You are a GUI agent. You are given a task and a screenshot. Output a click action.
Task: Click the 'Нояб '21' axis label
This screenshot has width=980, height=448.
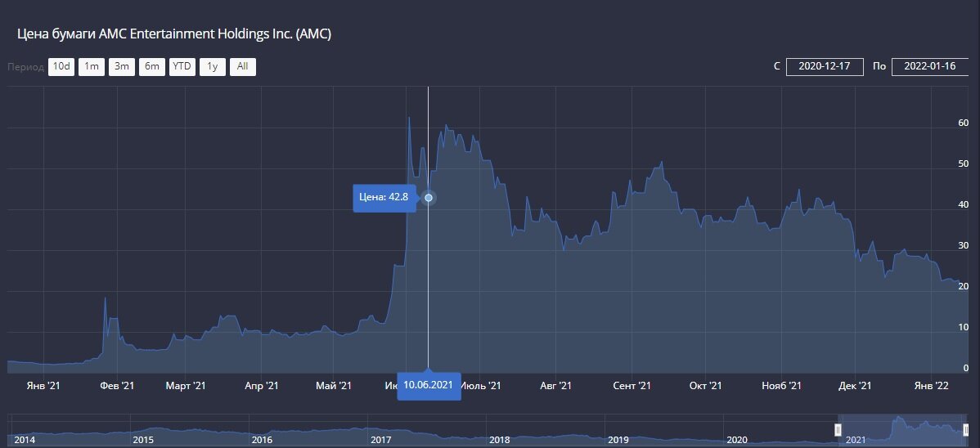pyautogui.click(x=781, y=386)
